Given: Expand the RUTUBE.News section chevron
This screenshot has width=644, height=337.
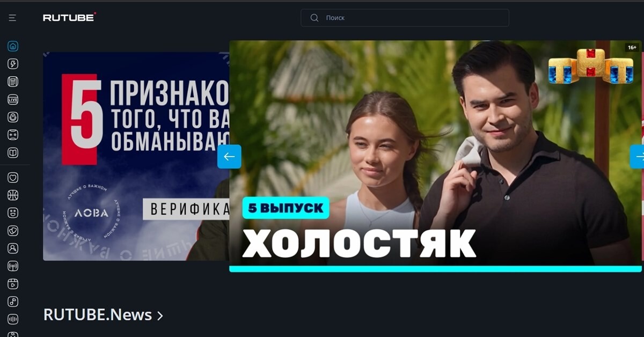Looking at the screenshot, I should pos(160,316).
